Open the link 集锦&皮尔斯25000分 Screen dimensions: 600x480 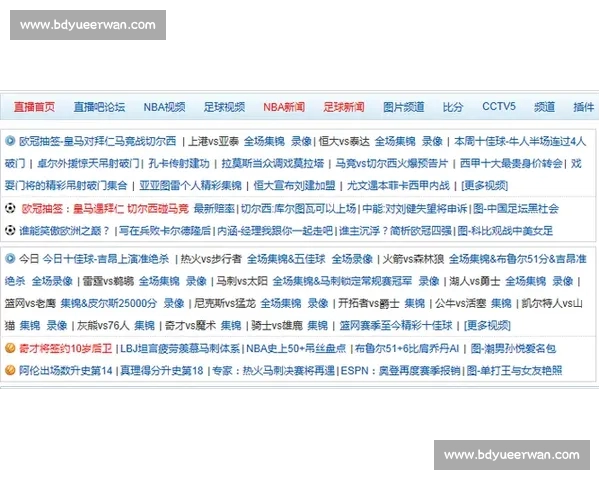[x=109, y=304]
